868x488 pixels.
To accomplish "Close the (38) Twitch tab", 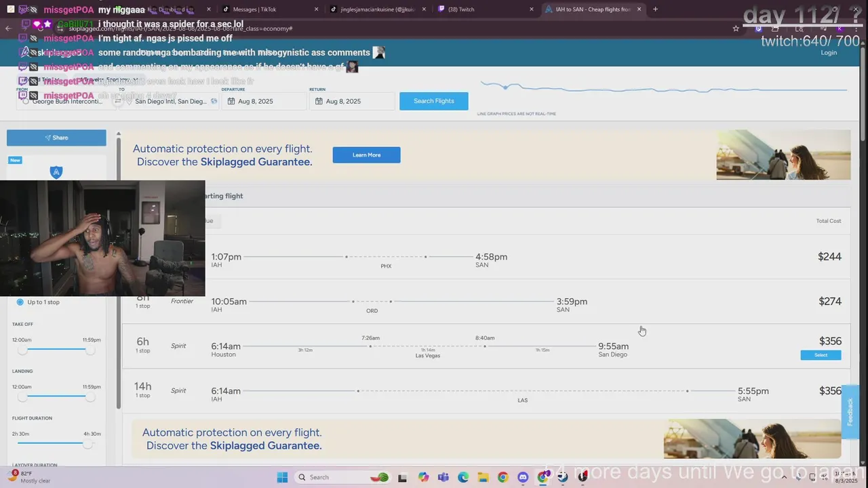I will tap(533, 9).
